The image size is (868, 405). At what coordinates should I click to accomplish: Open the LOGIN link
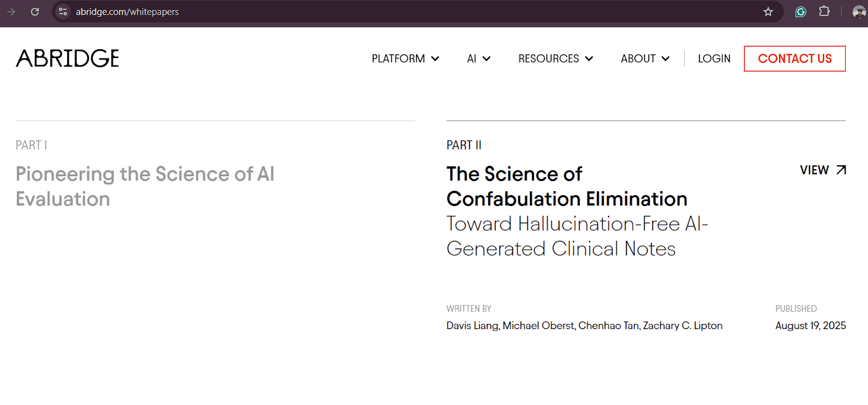tap(714, 59)
